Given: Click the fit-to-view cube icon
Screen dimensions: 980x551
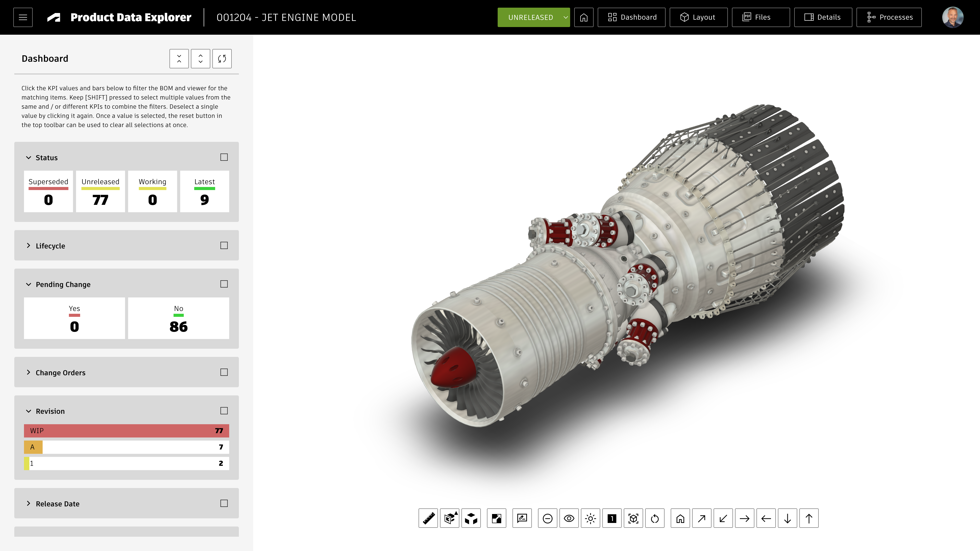Looking at the screenshot, I should [x=633, y=518].
